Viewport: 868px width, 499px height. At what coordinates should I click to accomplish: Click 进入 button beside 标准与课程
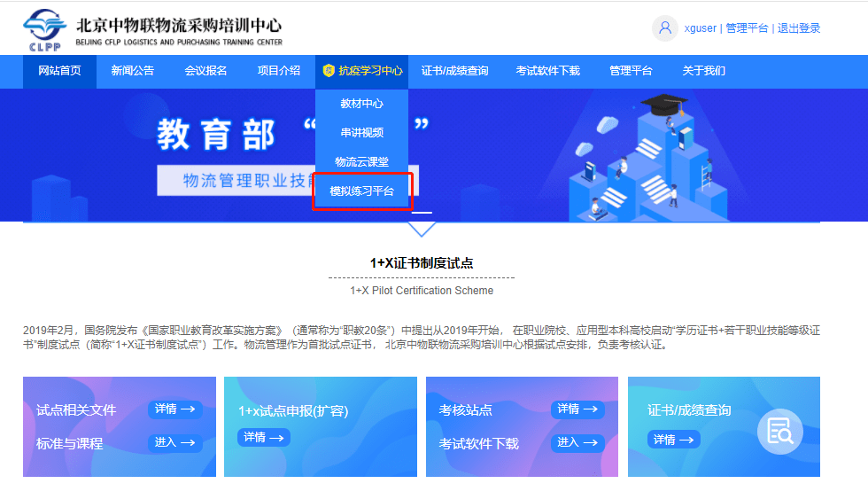174,442
